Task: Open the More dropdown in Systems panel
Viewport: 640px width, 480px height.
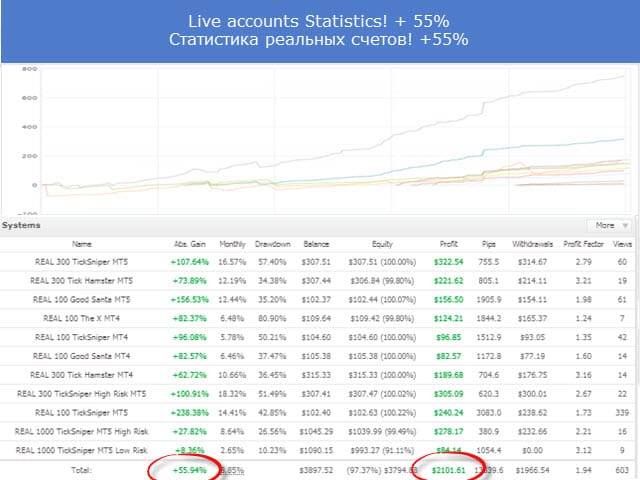Action: 610,226
